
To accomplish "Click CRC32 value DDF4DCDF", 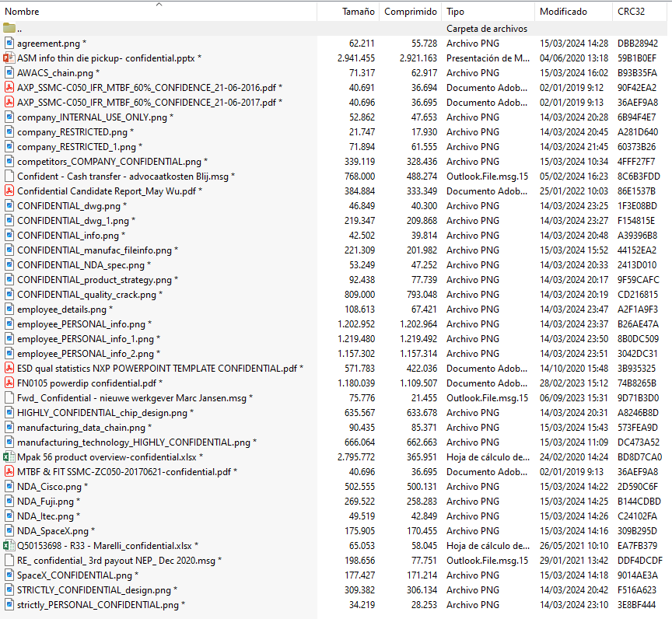I will [640, 561].
